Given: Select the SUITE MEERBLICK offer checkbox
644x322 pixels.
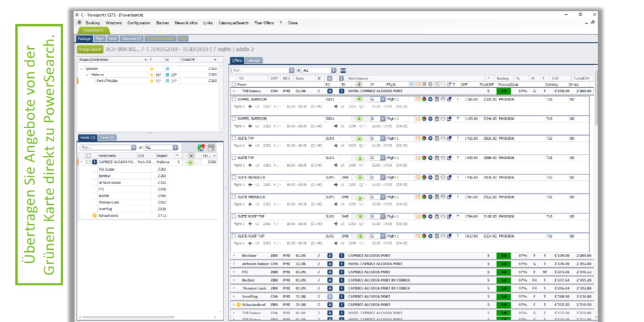Looking at the screenshot, I should pos(234,177).
